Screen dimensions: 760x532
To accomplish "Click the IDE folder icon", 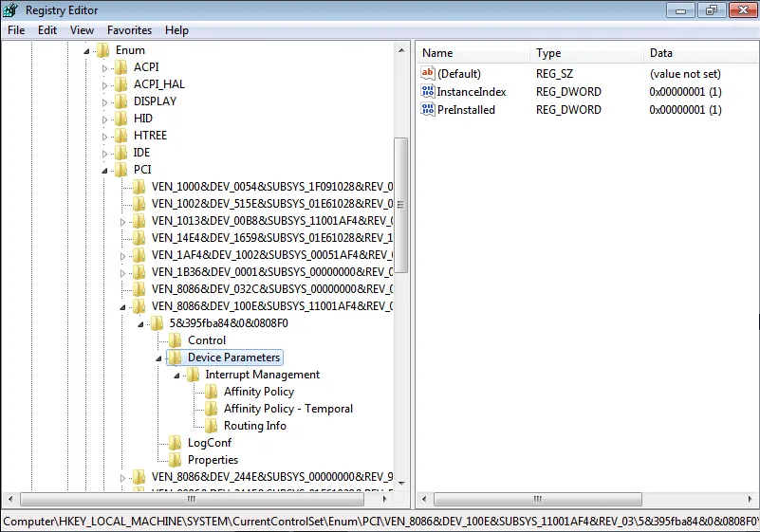I will [x=121, y=153].
